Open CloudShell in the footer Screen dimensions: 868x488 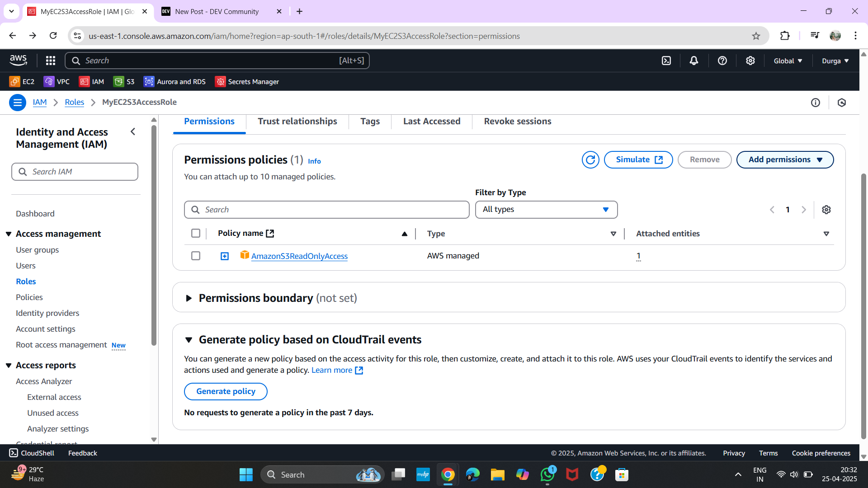[x=32, y=453]
